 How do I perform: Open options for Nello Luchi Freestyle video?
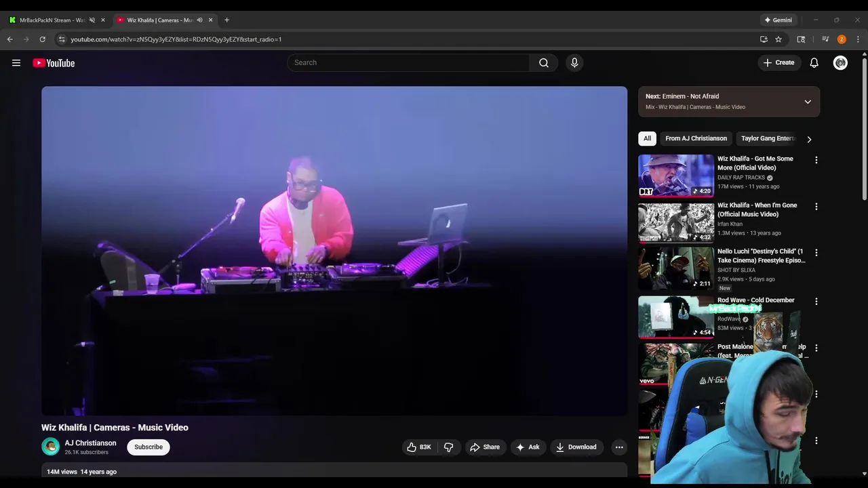816,253
